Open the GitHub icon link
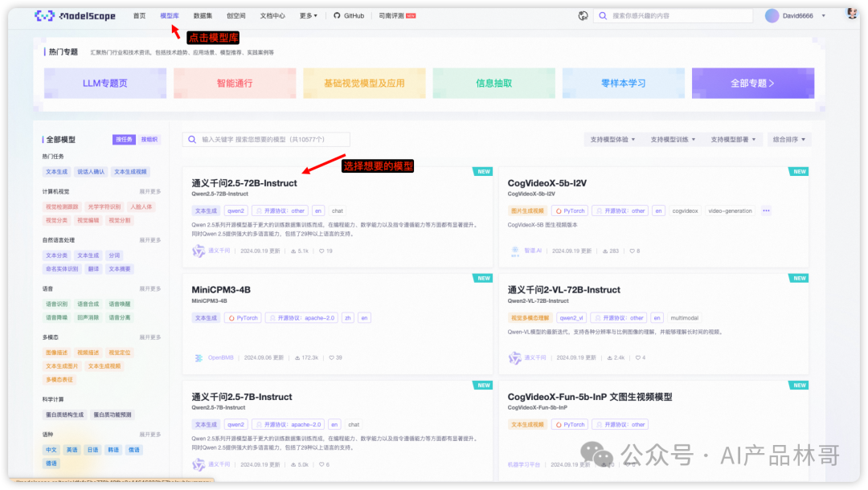 (x=337, y=16)
